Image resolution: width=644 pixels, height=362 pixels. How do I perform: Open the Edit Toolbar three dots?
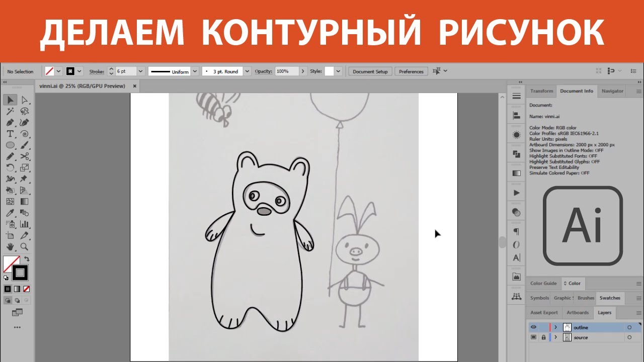click(x=17, y=327)
